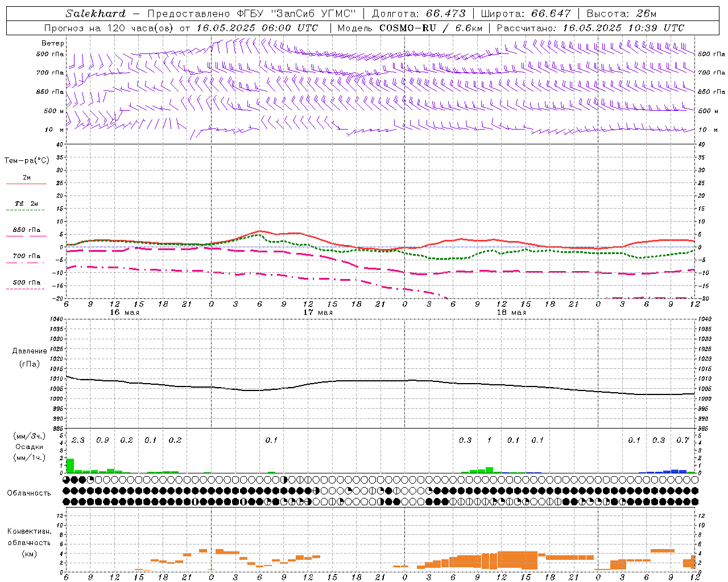
Task: Click the red line sample under 2м legend
Action: tap(27, 184)
